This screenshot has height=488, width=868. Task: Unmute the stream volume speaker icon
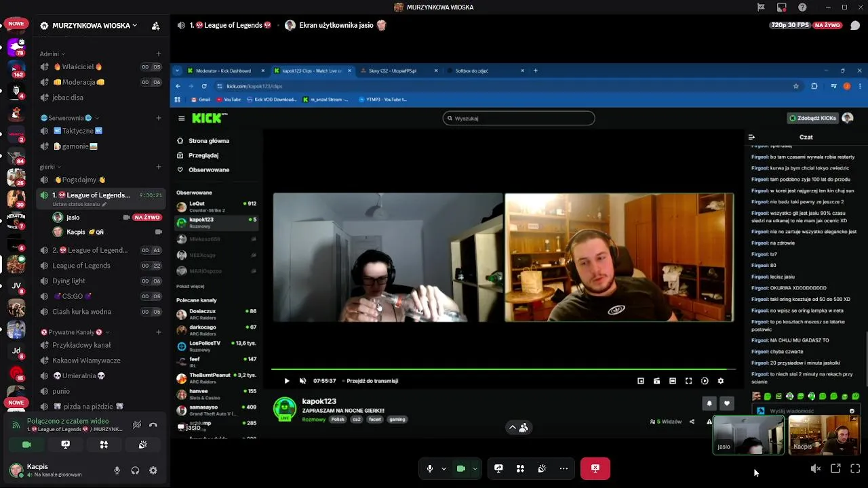pyautogui.click(x=816, y=468)
